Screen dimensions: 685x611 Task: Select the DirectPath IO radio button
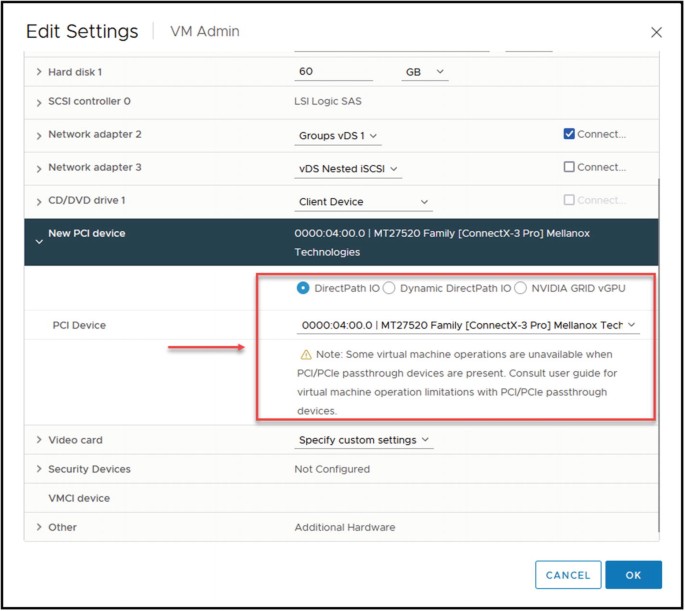(x=303, y=289)
